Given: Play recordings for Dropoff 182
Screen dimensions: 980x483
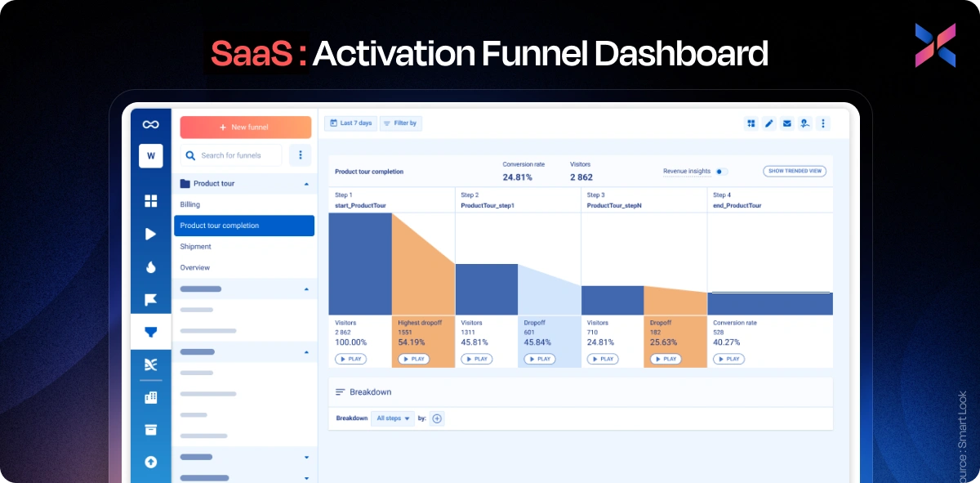Looking at the screenshot, I should tap(666, 359).
